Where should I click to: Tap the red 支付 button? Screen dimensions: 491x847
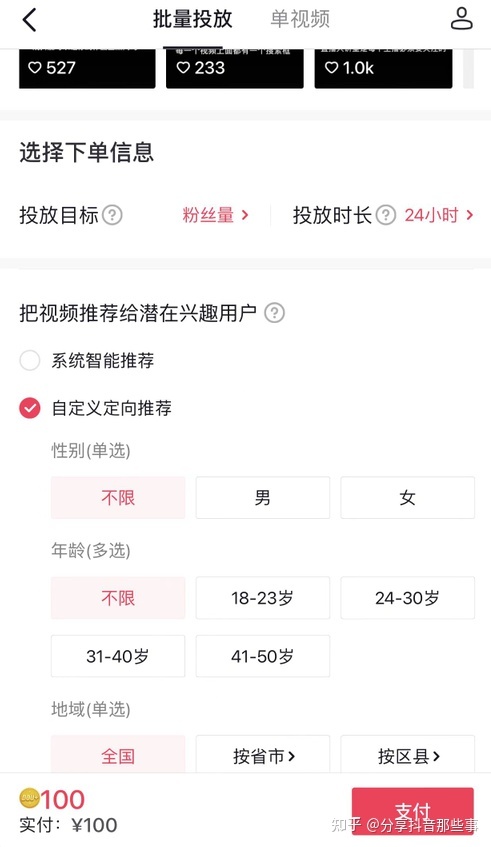click(x=413, y=812)
